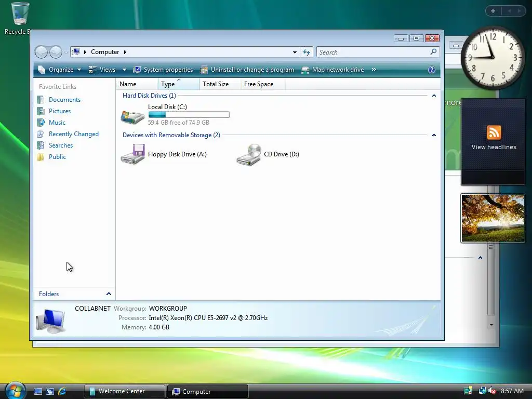Viewport: 532px width, 399px height.
Task: Launch Internet Explorer from quick launch
Action: tap(62, 391)
